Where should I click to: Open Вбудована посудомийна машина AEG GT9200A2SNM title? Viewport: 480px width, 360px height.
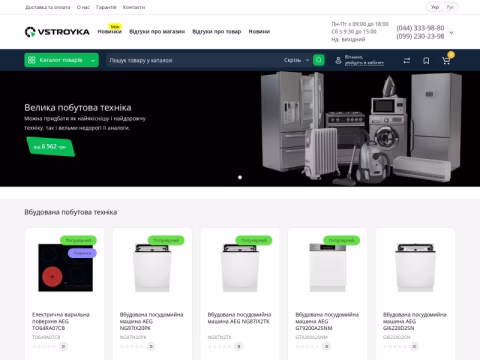[x=327, y=321]
